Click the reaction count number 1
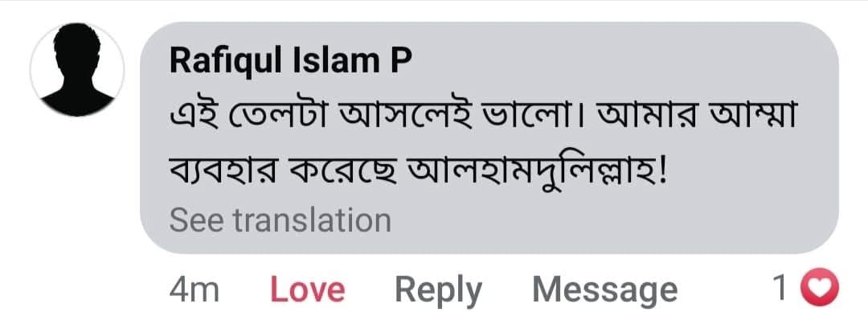This screenshot has width=868, height=312. (782, 289)
